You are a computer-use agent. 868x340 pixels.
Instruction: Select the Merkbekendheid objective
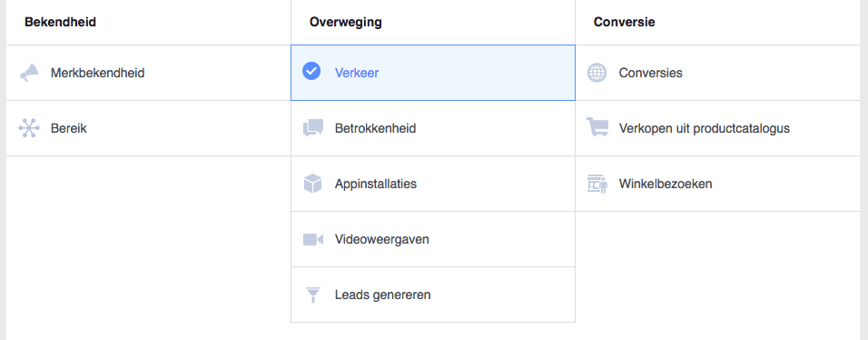pyautogui.click(x=97, y=73)
